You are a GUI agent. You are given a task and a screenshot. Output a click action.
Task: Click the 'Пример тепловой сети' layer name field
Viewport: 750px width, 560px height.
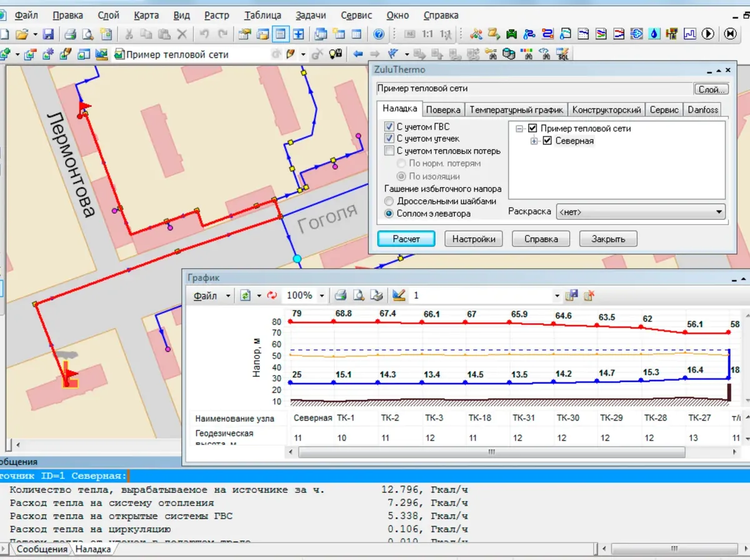(534, 89)
